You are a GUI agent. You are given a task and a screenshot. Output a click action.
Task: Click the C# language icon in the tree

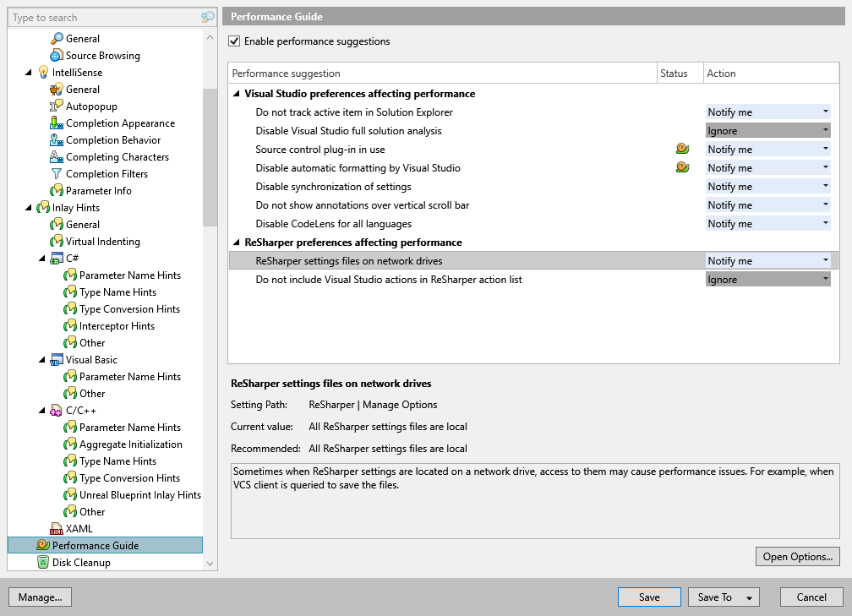click(57, 258)
